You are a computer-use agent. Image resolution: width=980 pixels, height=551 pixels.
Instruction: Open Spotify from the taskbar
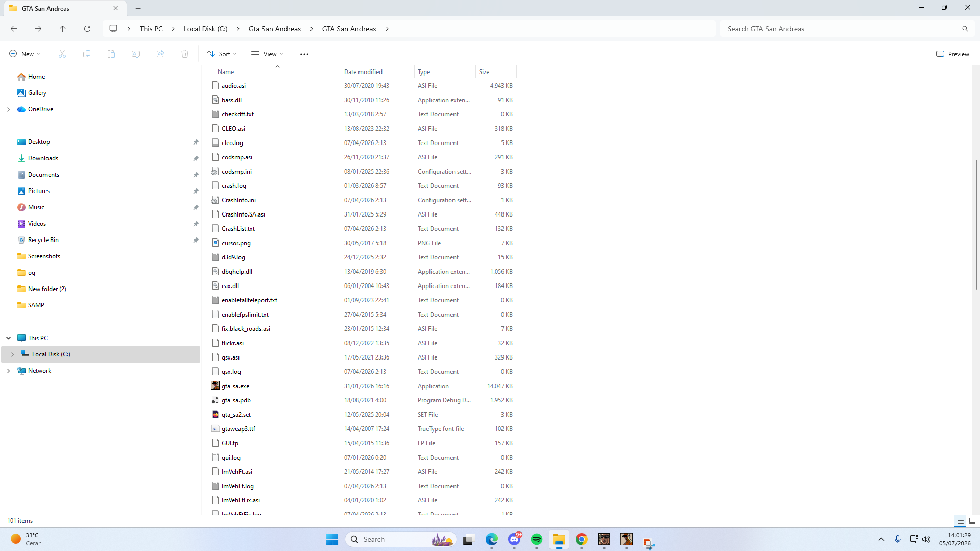tap(537, 539)
